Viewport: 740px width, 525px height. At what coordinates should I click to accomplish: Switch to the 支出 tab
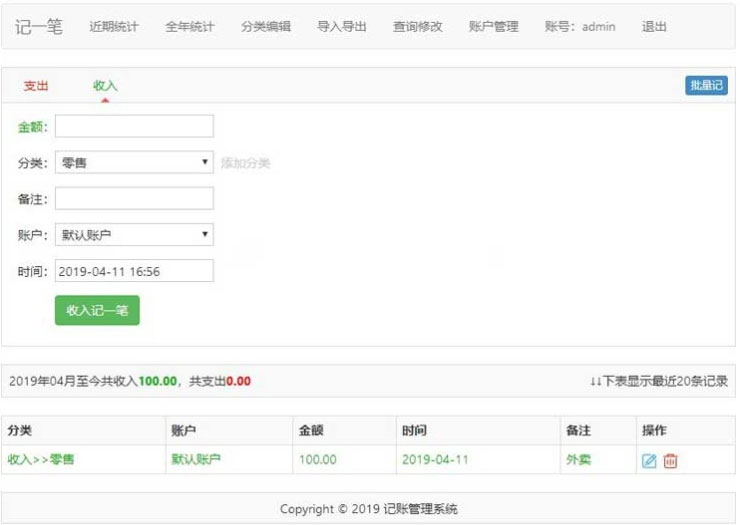tap(36, 86)
